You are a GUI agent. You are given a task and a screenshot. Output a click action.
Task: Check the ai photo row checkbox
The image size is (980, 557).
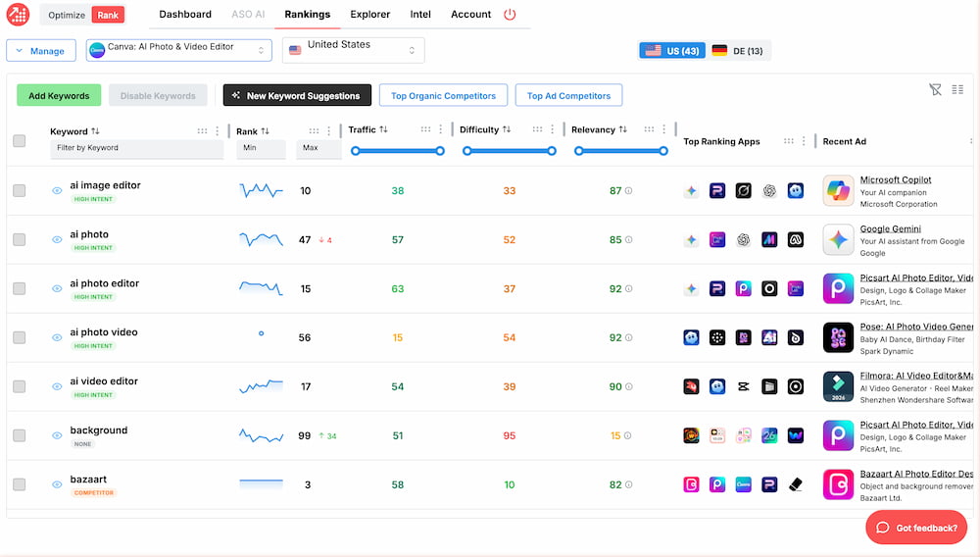coord(20,239)
